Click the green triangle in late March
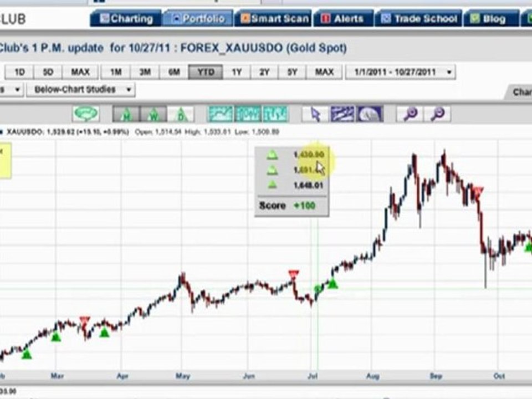The width and height of the screenshot is (532, 399). click(104, 333)
